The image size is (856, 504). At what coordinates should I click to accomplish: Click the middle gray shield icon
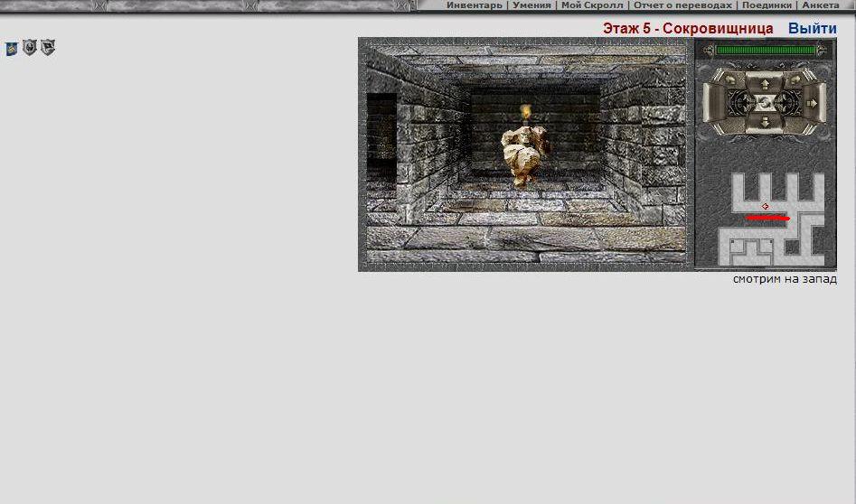point(30,48)
